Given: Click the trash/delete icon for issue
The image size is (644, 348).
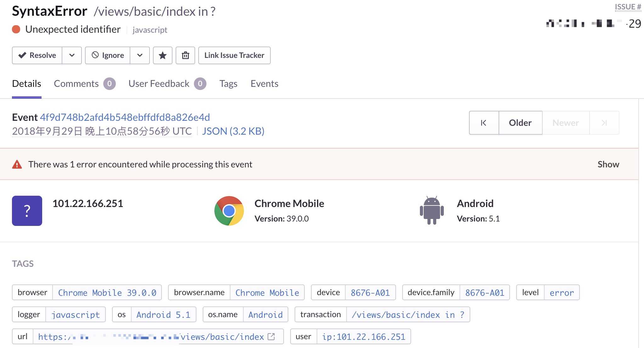Looking at the screenshot, I should coord(185,55).
